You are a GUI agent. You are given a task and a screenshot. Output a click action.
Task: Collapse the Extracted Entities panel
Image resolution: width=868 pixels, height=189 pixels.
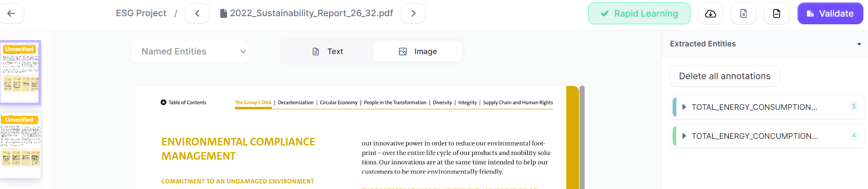(859, 44)
